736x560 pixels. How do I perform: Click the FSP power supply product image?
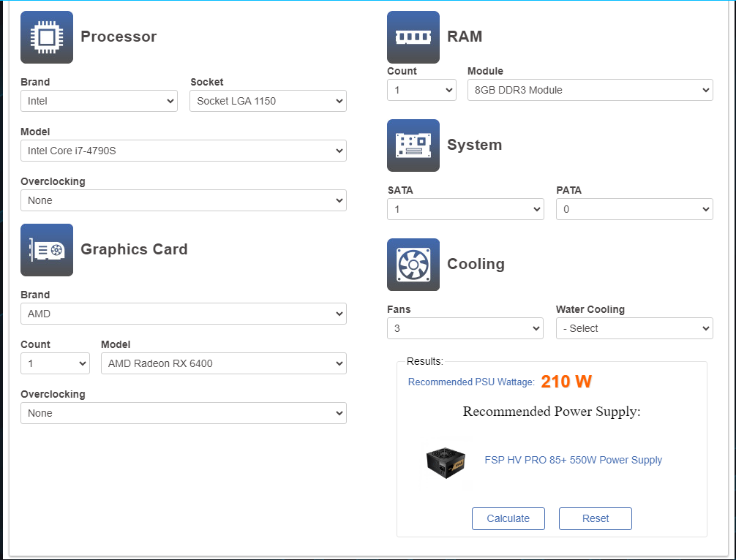(446, 461)
